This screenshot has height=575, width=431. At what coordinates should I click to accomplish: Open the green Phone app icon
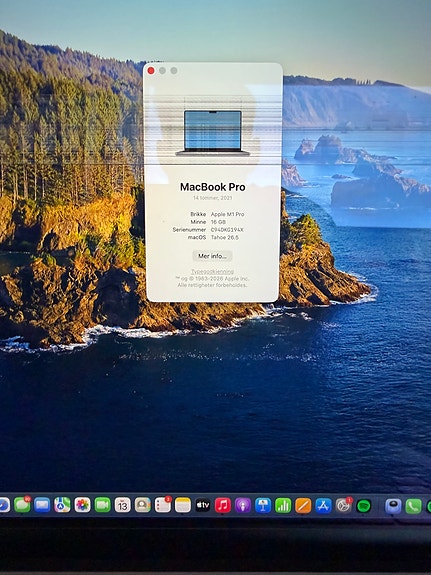click(x=413, y=506)
